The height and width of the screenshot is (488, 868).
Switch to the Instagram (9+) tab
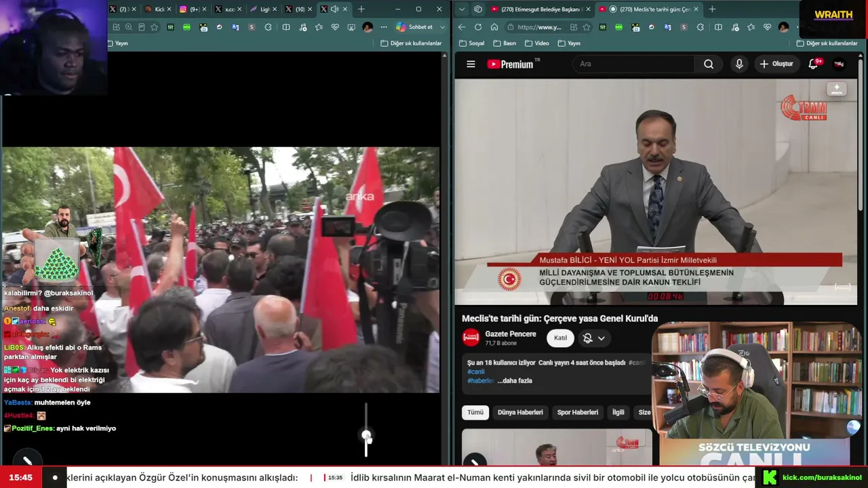194,9
